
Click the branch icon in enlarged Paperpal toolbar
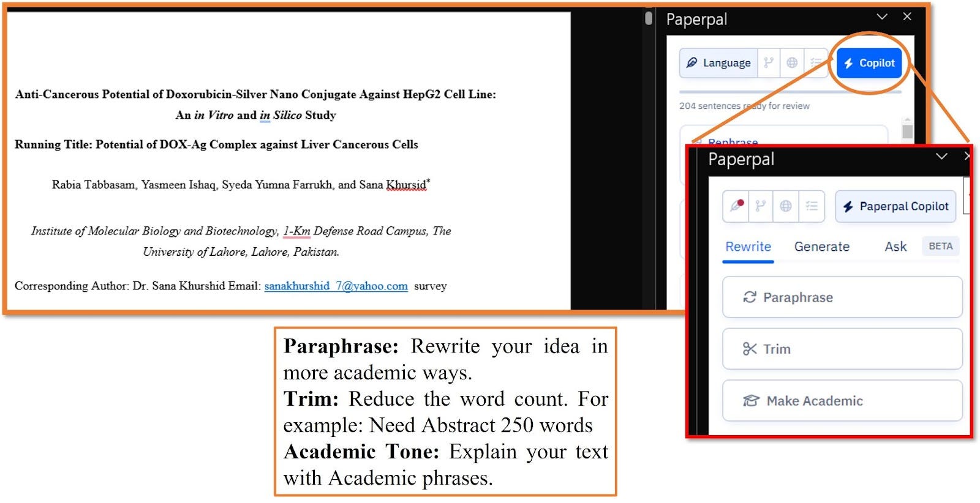760,206
